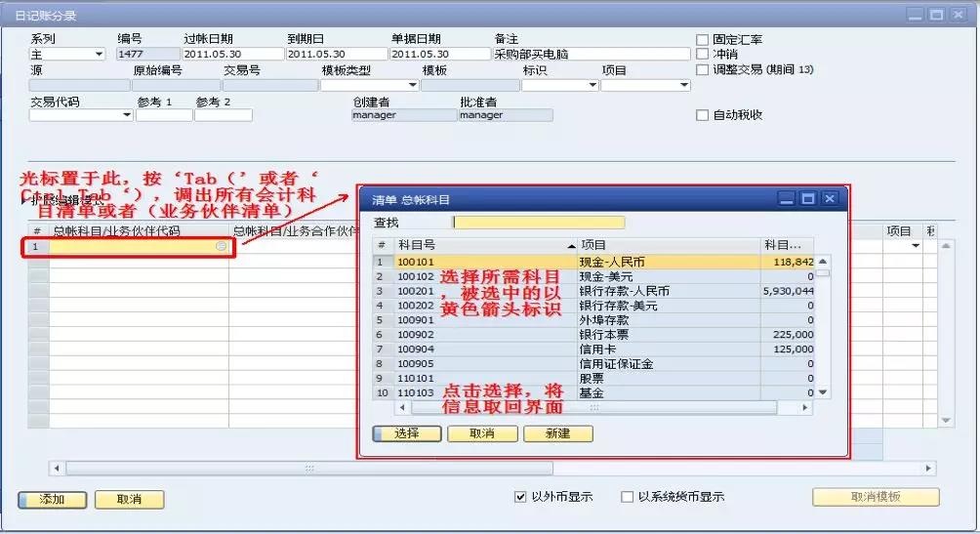Click the horizontal scrollbar in the account list

coord(586,408)
